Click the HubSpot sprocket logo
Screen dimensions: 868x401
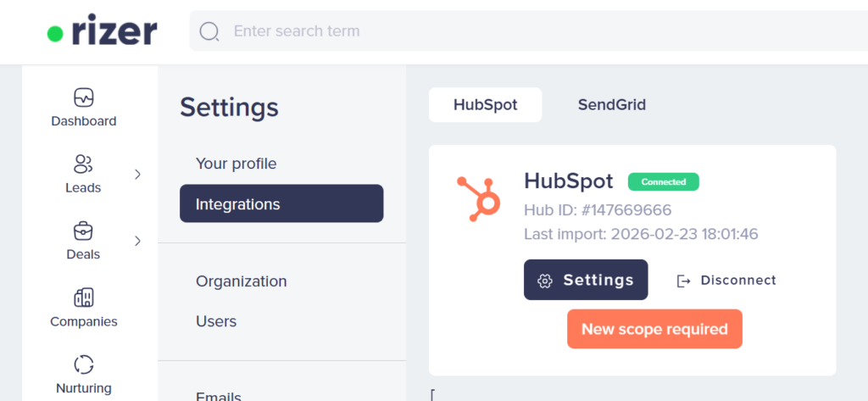pyautogui.click(x=479, y=198)
